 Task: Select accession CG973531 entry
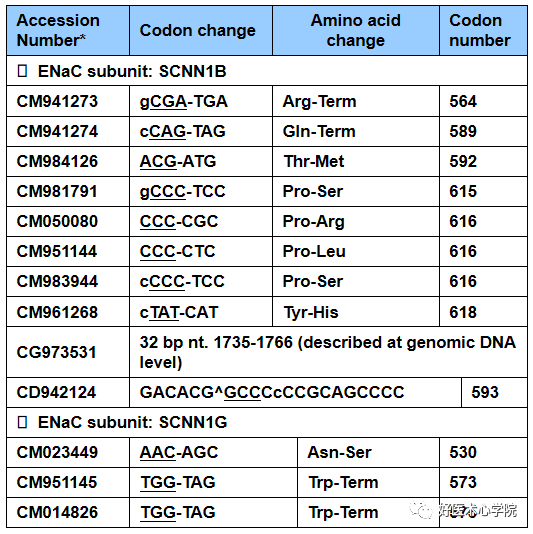pos(57,352)
